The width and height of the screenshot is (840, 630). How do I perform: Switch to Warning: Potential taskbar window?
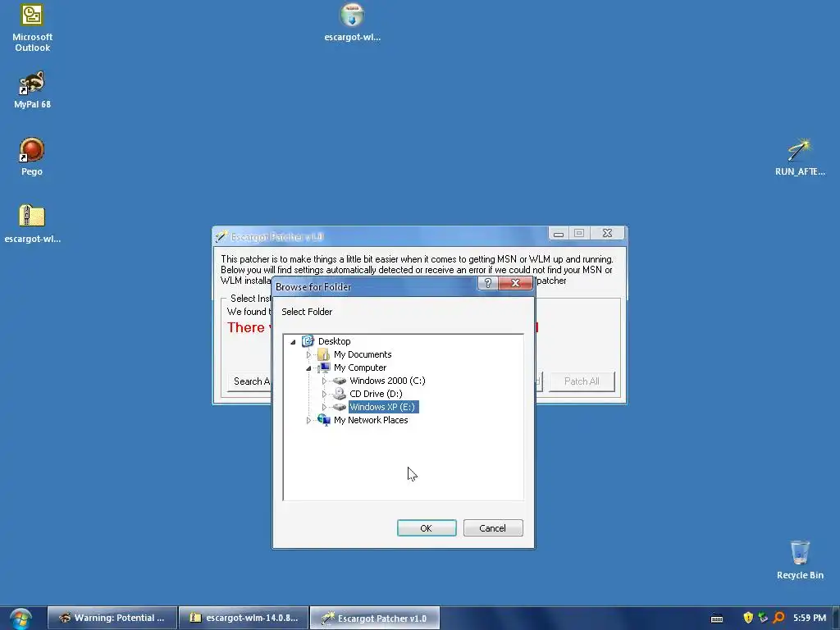[x=112, y=619]
